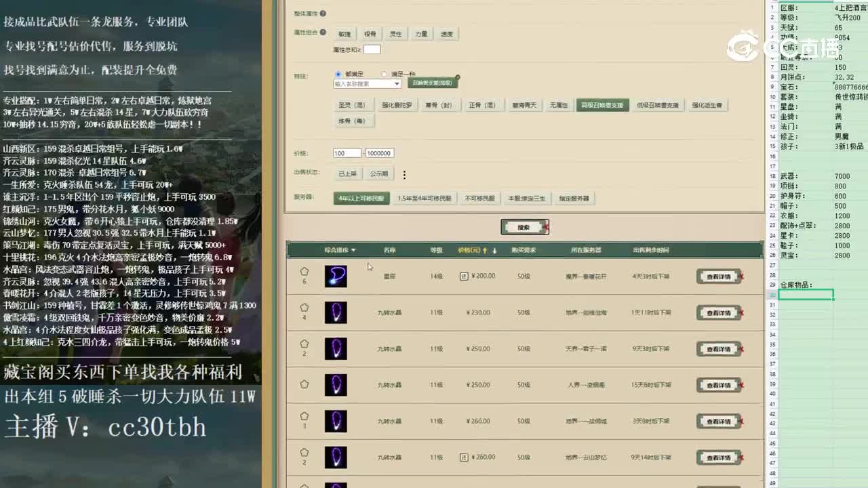Open 查看详情 for the 星辰 listing
This screenshot has width=868, height=488.
pyautogui.click(x=719, y=277)
